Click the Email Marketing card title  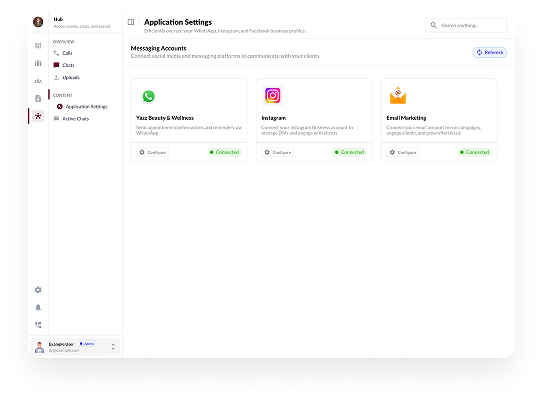click(x=406, y=118)
